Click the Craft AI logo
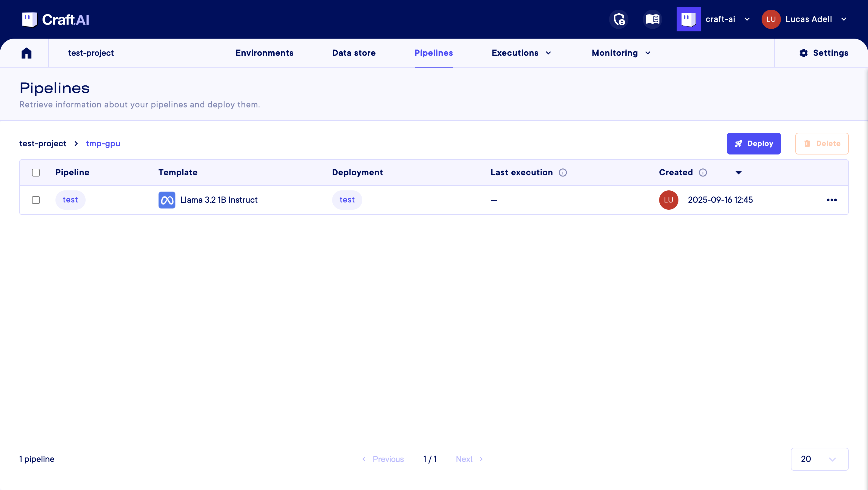This screenshot has width=868, height=490. [x=55, y=20]
